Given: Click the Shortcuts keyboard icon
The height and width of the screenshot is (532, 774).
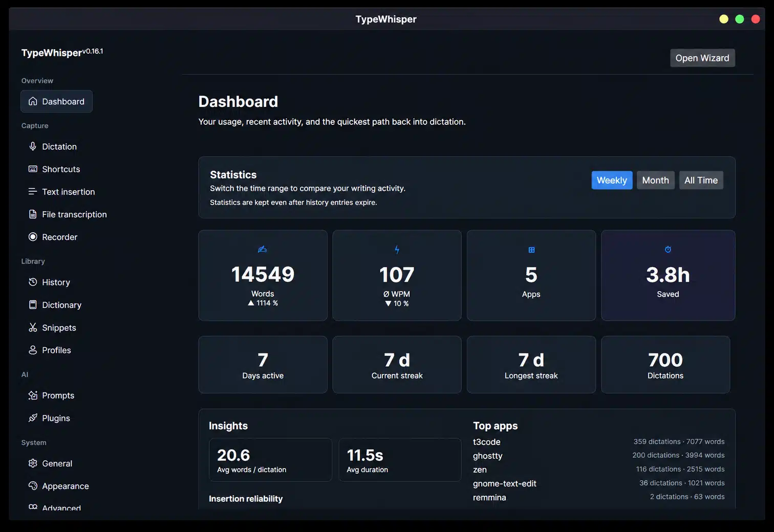Looking at the screenshot, I should (x=33, y=169).
